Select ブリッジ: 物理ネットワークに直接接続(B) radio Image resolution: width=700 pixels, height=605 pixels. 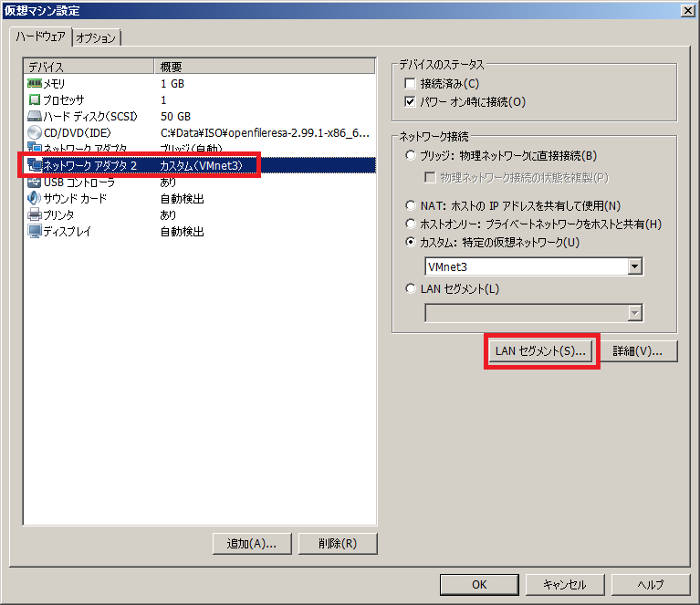coord(411,155)
